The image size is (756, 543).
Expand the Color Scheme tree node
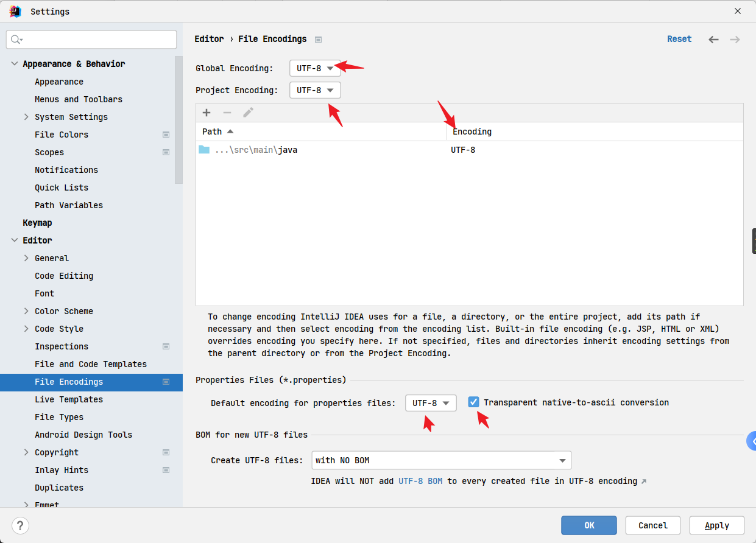coord(26,311)
